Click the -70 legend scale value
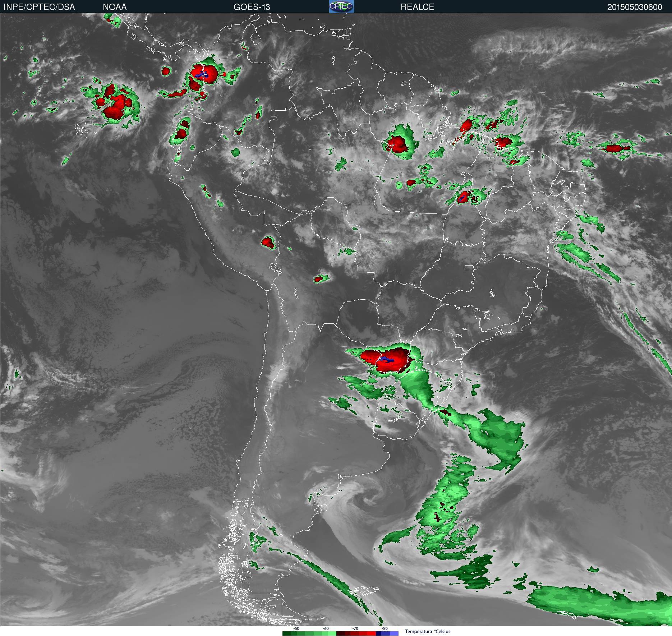Screen dimensions: 672x636 tap(355, 629)
